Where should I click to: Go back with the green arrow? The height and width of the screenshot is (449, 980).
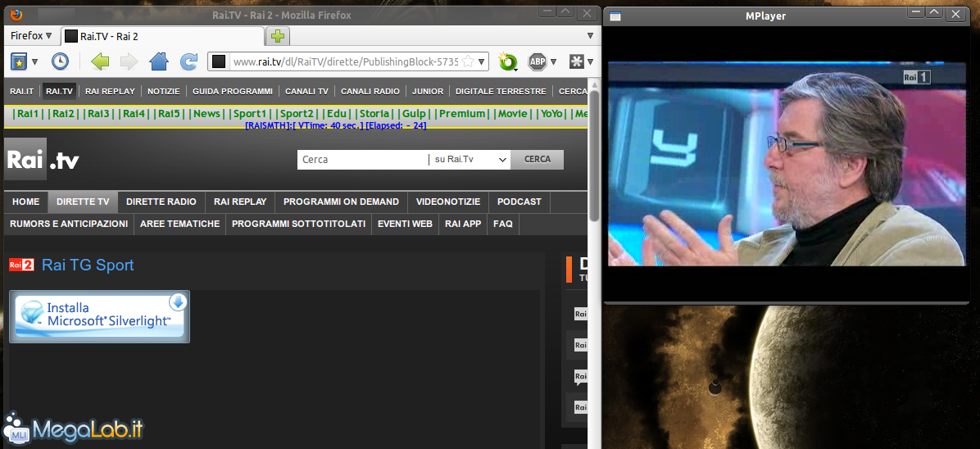(100, 61)
